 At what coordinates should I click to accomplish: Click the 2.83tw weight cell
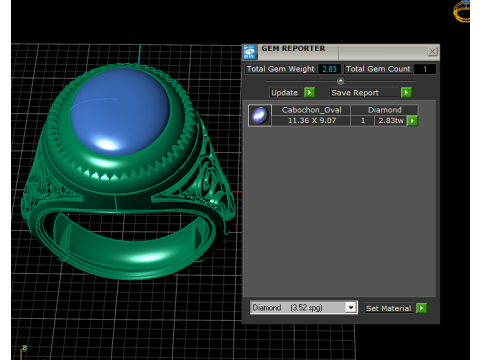click(391, 120)
